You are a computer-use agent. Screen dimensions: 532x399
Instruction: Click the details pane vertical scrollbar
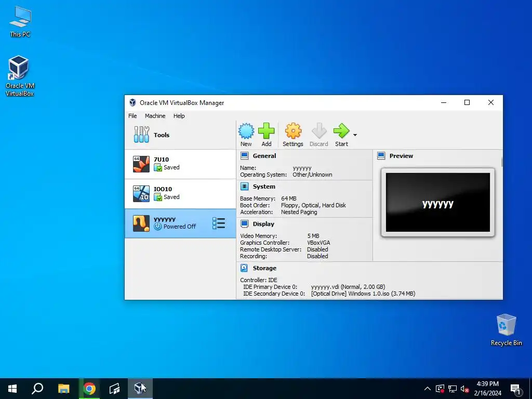501,162
